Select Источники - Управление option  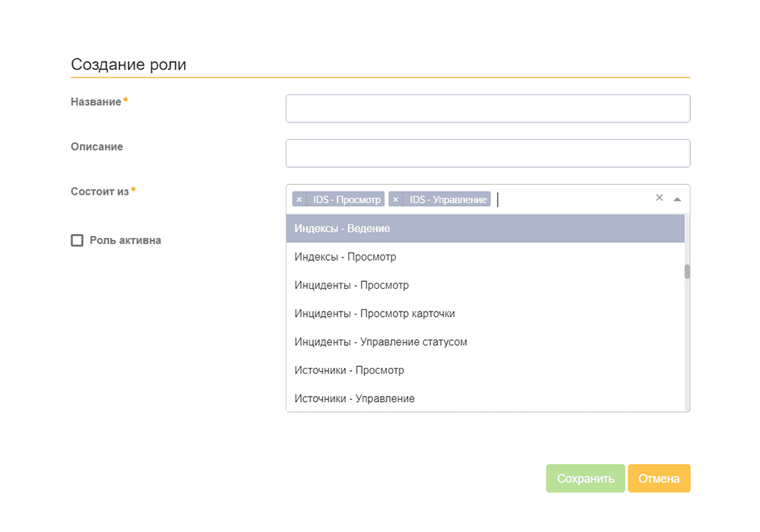click(354, 398)
